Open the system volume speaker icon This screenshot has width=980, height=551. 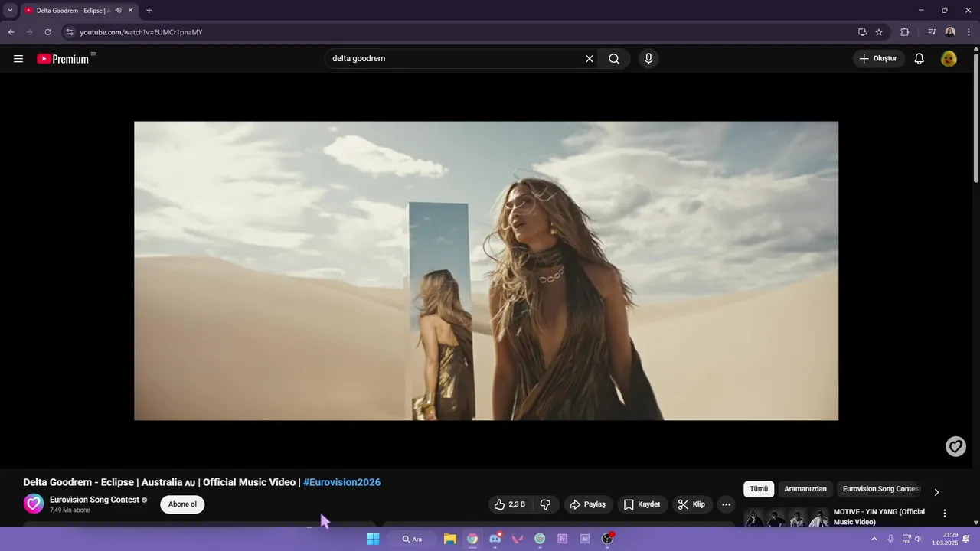point(918,539)
